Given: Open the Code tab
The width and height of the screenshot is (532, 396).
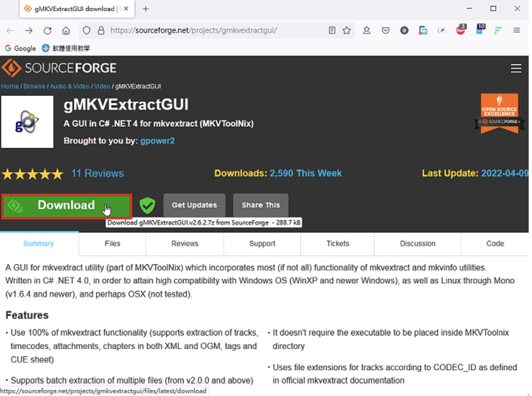Looking at the screenshot, I should click(x=495, y=244).
